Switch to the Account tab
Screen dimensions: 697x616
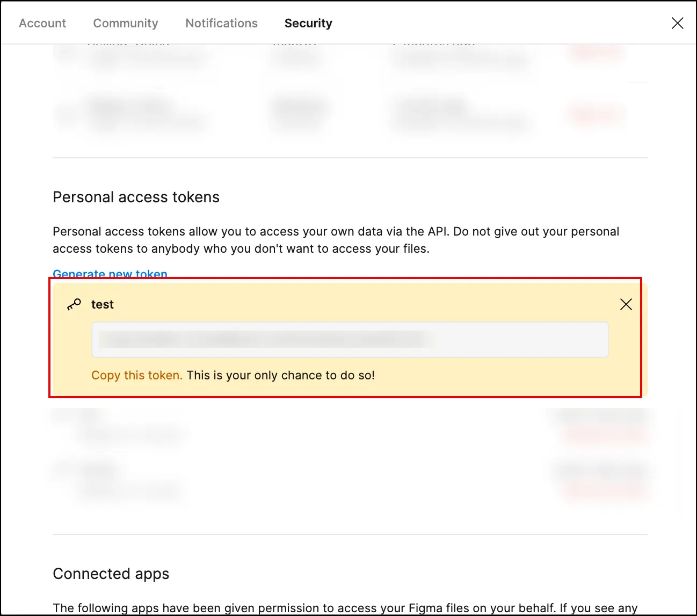point(42,23)
